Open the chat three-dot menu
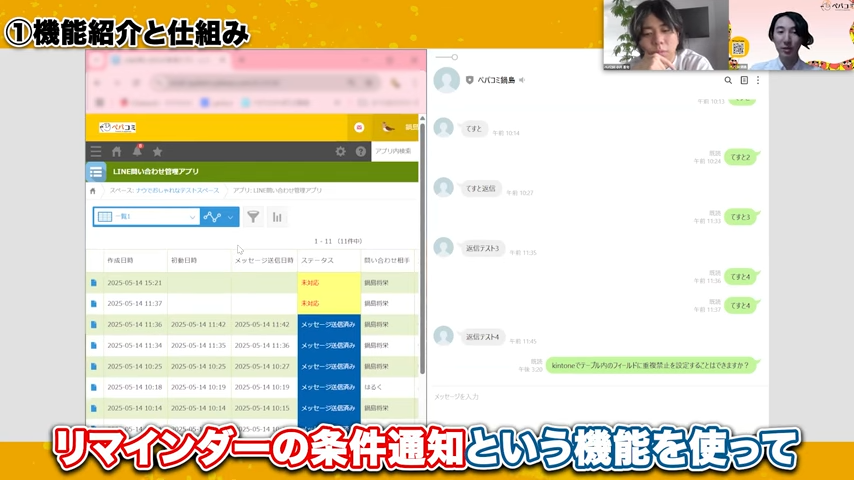This screenshot has height=480, width=854. tap(758, 80)
